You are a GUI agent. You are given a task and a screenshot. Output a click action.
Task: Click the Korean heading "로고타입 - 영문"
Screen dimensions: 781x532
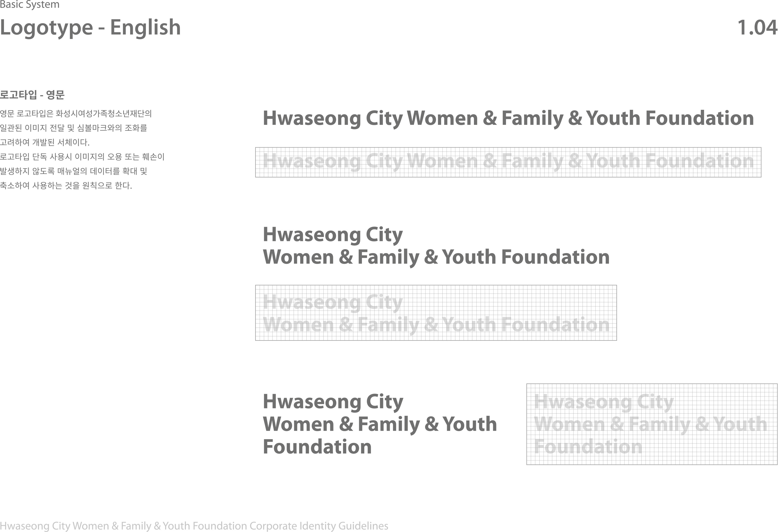[32, 95]
